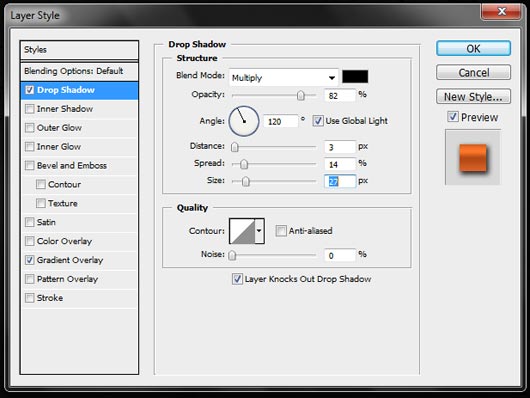Enable the Pattern Overlay checkbox

pyautogui.click(x=30, y=279)
